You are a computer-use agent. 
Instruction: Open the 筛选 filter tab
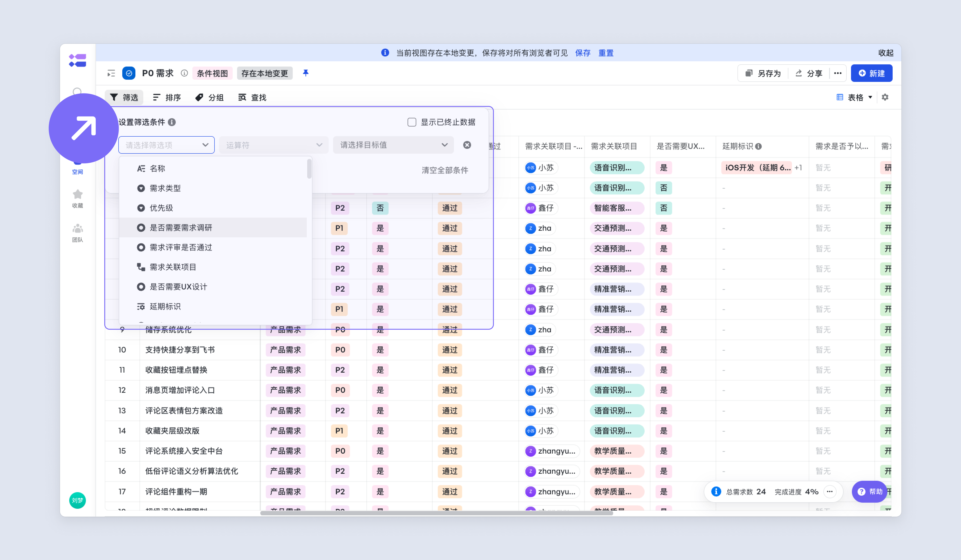click(124, 97)
